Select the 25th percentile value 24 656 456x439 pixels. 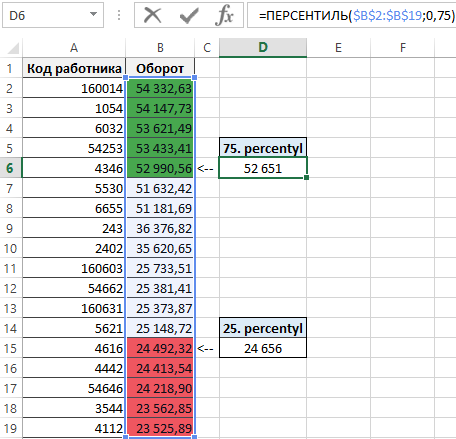pyautogui.click(x=263, y=348)
